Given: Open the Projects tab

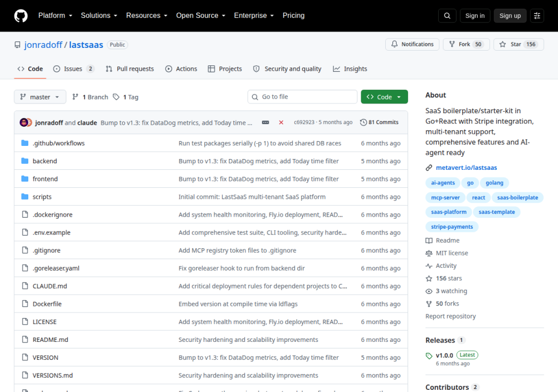Looking at the screenshot, I should click(225, 69).
